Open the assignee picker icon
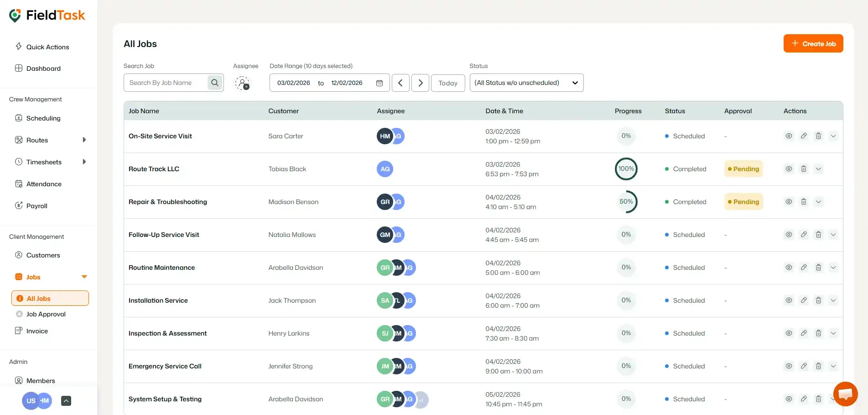 [242, 83]
